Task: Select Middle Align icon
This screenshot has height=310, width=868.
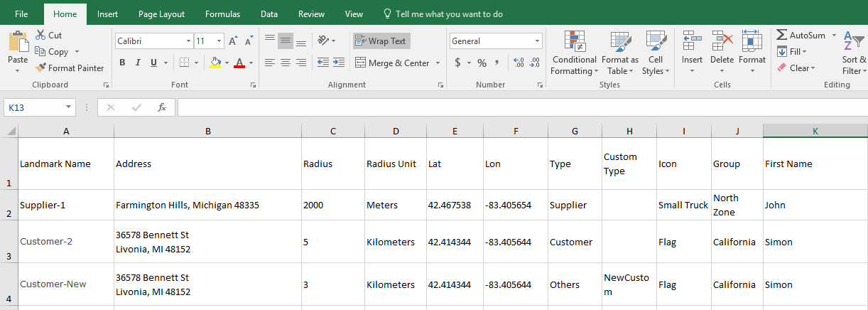Action: click(286, 41)
